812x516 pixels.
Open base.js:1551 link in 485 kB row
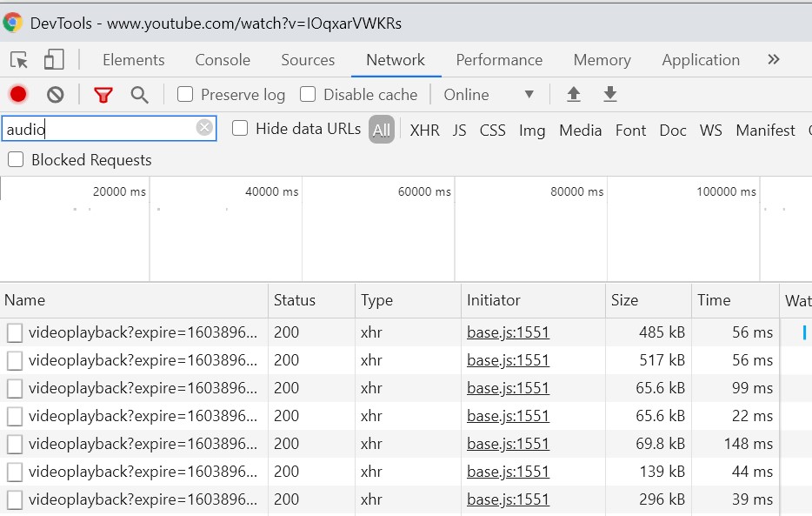pos(508,332)
